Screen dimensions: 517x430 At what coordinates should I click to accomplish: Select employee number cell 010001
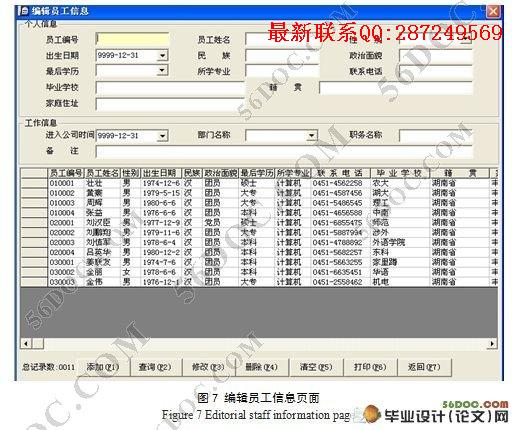coord(66,183)
